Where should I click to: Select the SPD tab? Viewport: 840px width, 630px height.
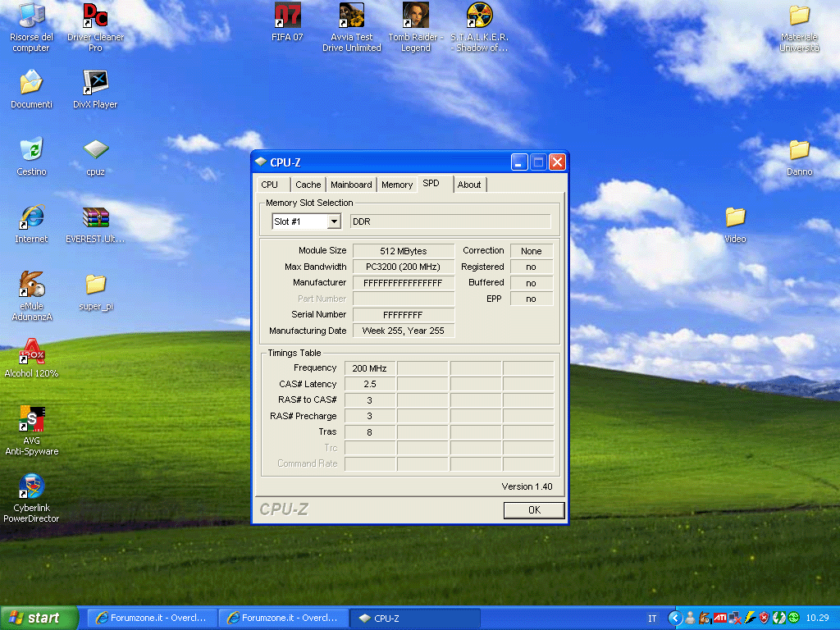(435, 183)
